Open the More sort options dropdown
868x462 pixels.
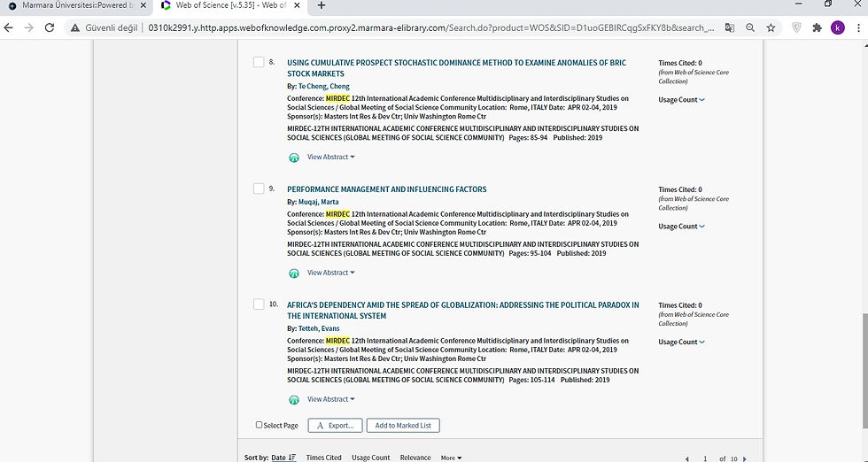[x=451, y=458]
